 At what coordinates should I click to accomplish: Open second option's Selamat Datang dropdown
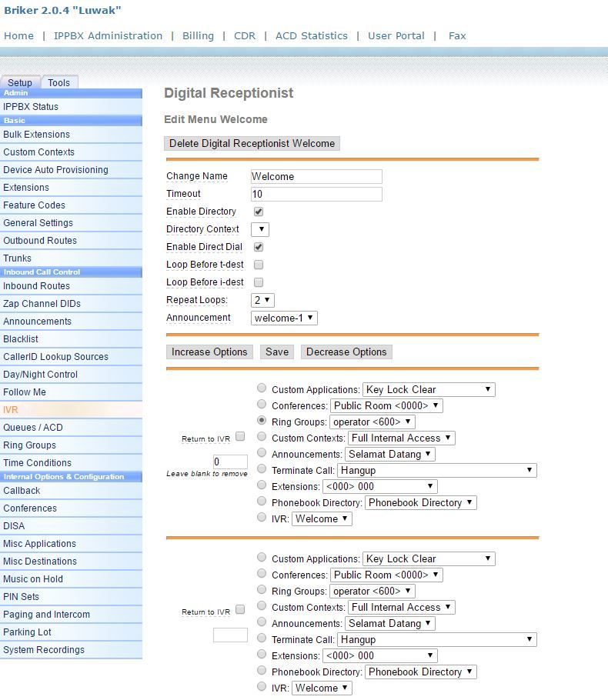click(390, 624)
